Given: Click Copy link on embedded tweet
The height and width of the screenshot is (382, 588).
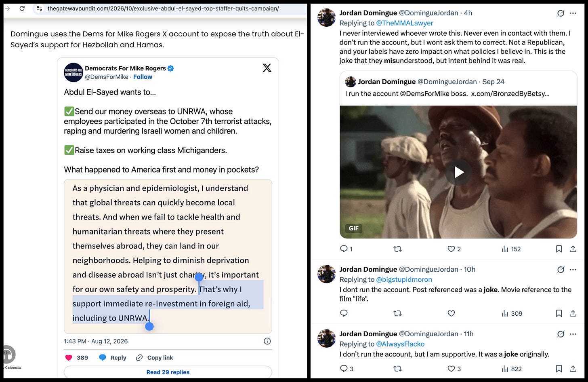Looking at the screenshot, I should [154, 358].
